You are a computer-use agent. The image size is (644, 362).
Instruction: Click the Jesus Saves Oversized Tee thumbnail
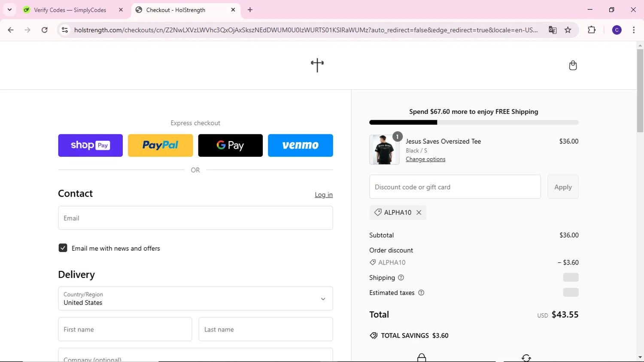[x=384, y=150]
